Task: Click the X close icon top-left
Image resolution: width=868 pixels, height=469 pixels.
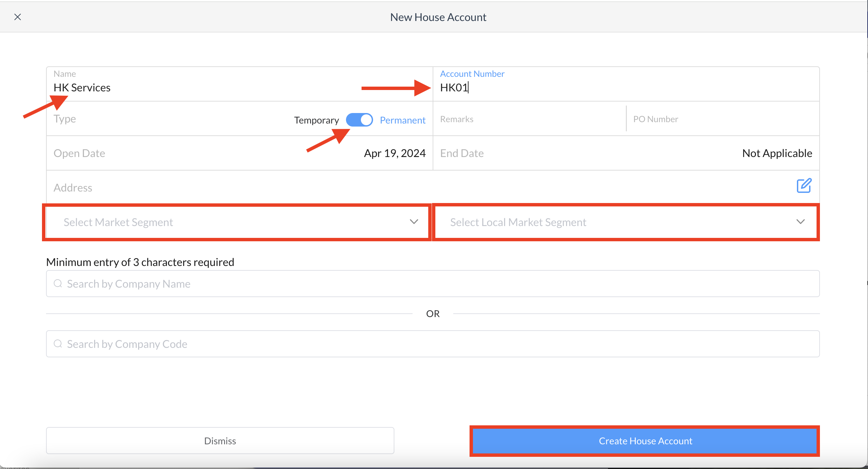Action: [x=18, y=17]
